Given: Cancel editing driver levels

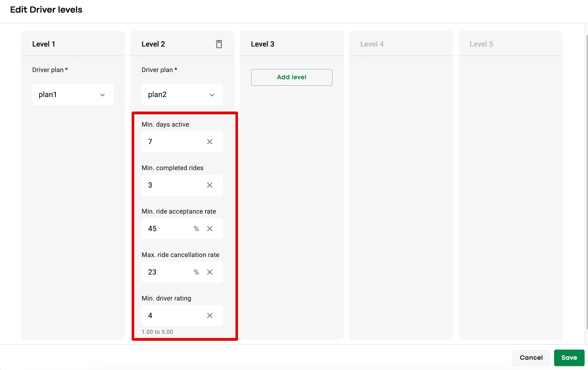Looking at the screenshot, I should point(531,357).
